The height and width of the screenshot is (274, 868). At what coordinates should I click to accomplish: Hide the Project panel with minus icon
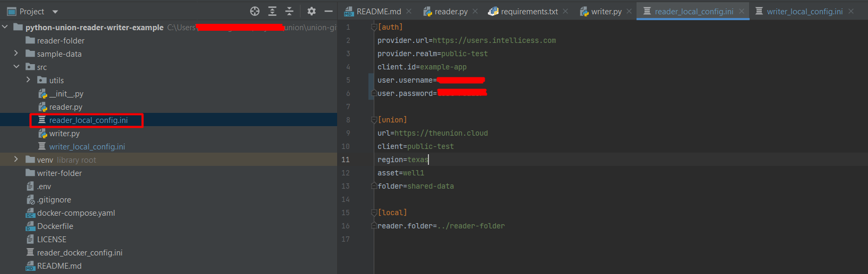pos(329,11)
